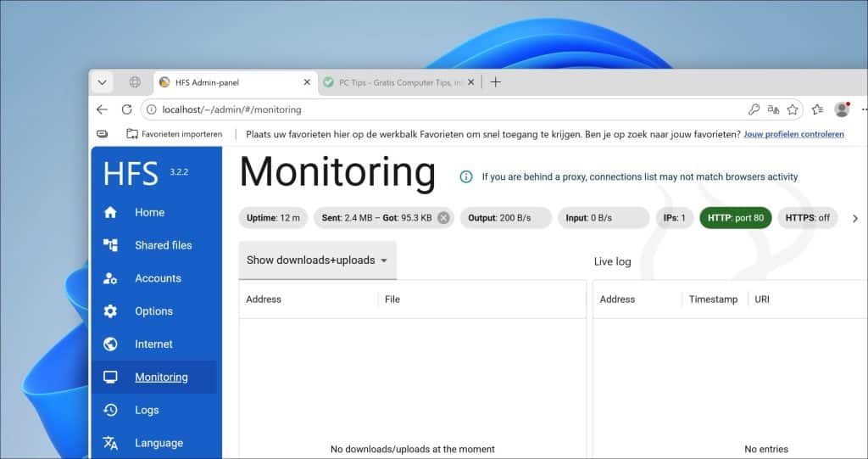Select the Monitoring link in sidebar
The image size is (868, 459).
tap(161, 377)
